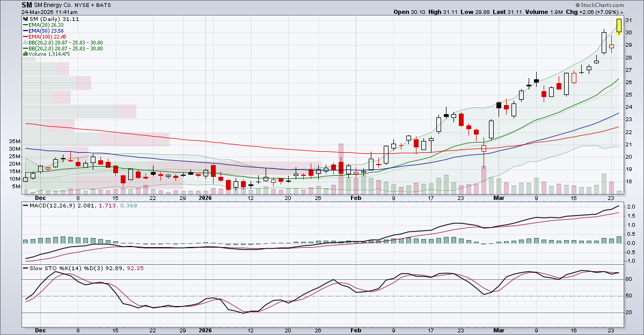Image resolution: width=644 pixels, height=335 pixels.
Task: Click the stochastic 80 scale label
Action: click(629, 279)
